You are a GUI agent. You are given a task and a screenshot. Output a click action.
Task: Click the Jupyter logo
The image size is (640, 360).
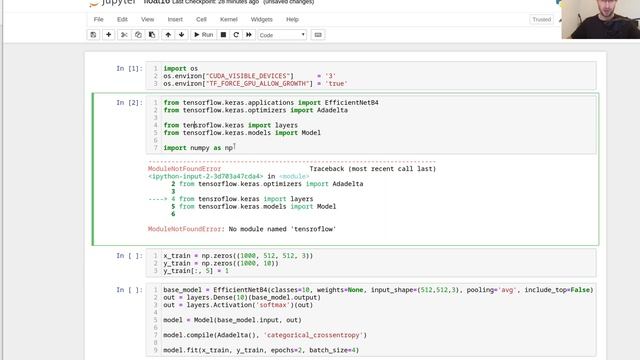(x=113, y=2)
